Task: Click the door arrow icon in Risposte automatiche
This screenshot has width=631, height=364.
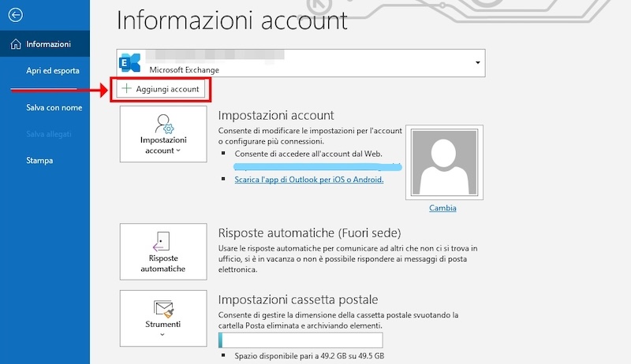Action: 162,242
